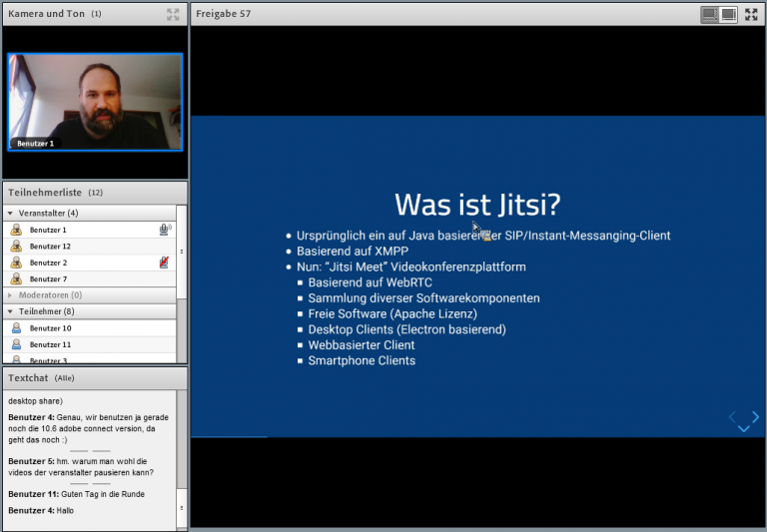Click the Kamera und Ton pod title
The image size is (767, 532).
coord(54,14)
